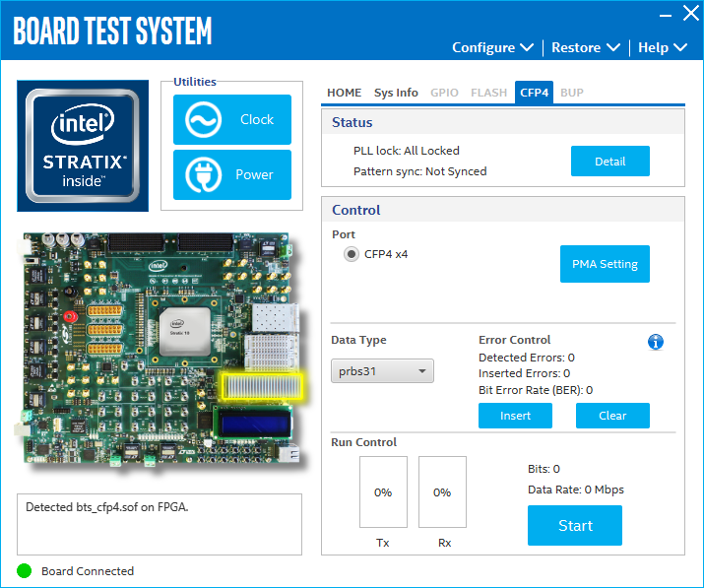Click the Intel Stratix inside logo
The width and height of the screenshot is (704, 588).
[76, 145]
